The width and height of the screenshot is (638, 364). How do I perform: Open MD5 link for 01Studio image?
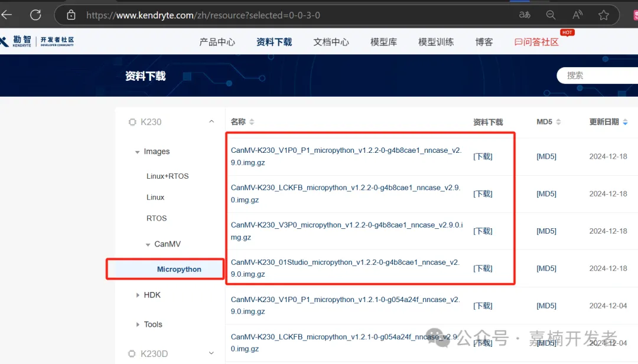546,268
